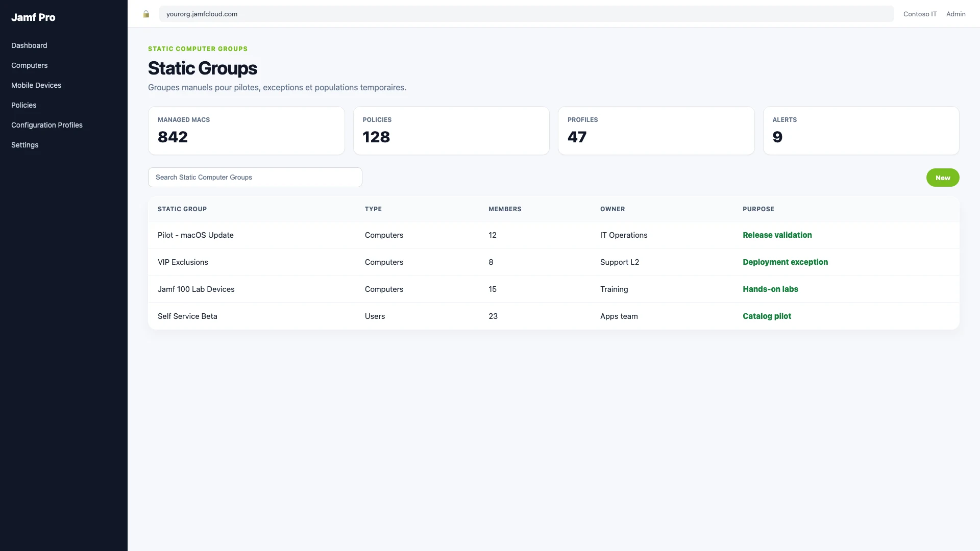Open Mobile Devices in the sidebar
This screenshot has width=980, height=551.
click(x=36, y=85)
